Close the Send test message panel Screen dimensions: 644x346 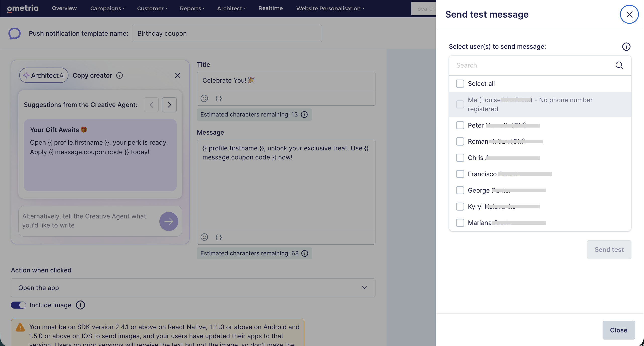coord(629,15)
